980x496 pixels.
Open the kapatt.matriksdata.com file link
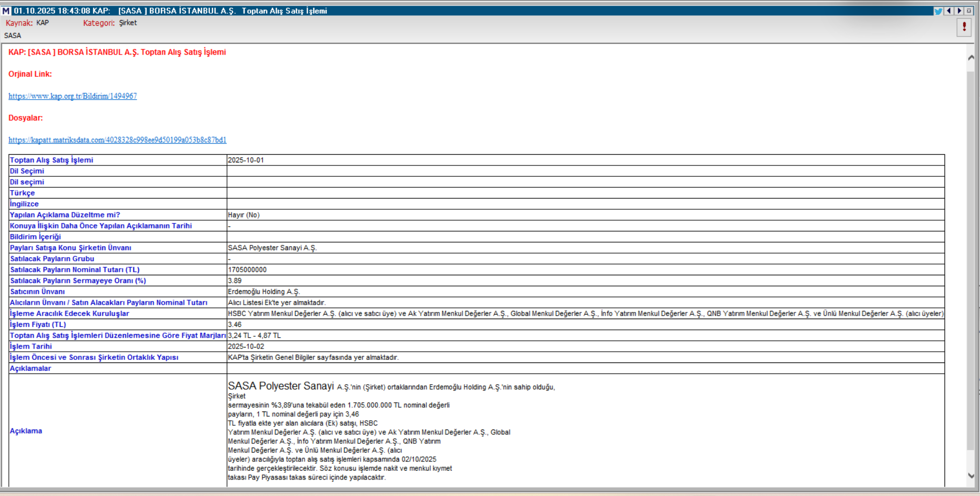click(117, 140)
